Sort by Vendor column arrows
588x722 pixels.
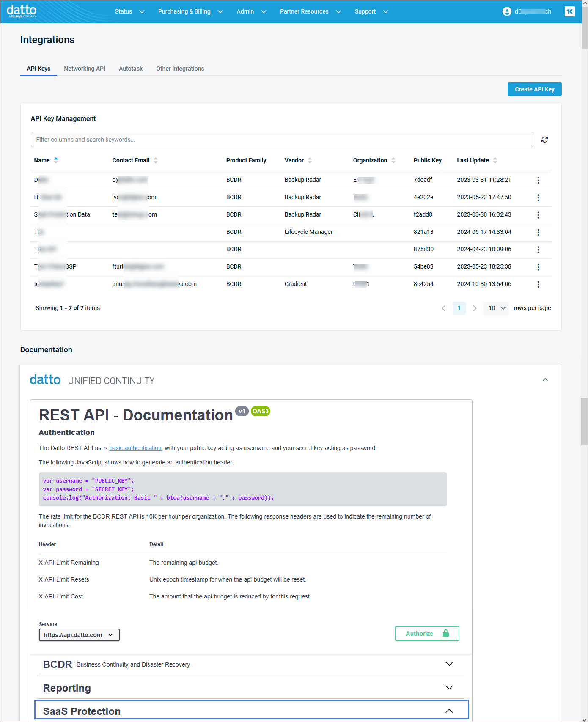coord(310,160)
